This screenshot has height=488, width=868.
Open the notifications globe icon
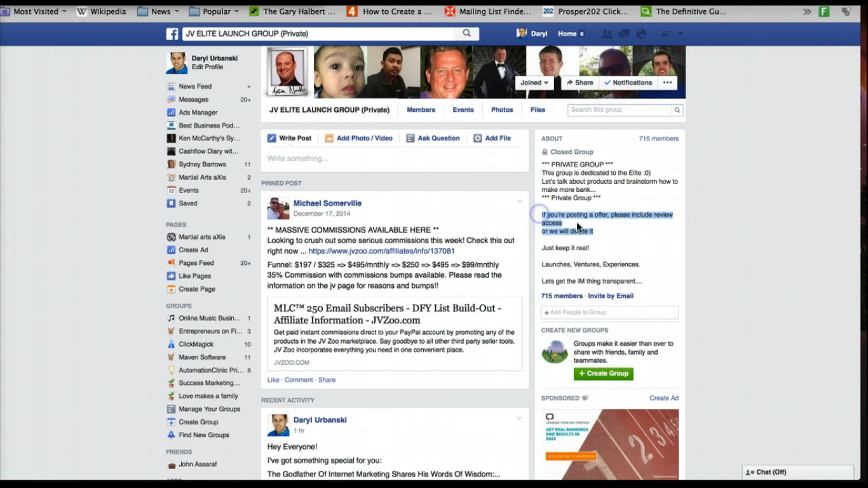pos(641,34)
